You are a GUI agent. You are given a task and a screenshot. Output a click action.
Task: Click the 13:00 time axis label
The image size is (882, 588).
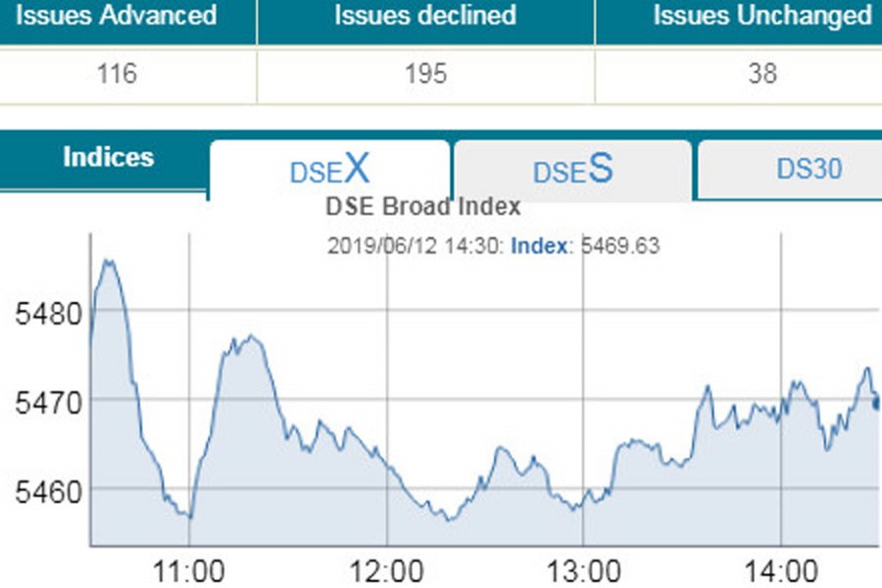[x=584, y=570]
